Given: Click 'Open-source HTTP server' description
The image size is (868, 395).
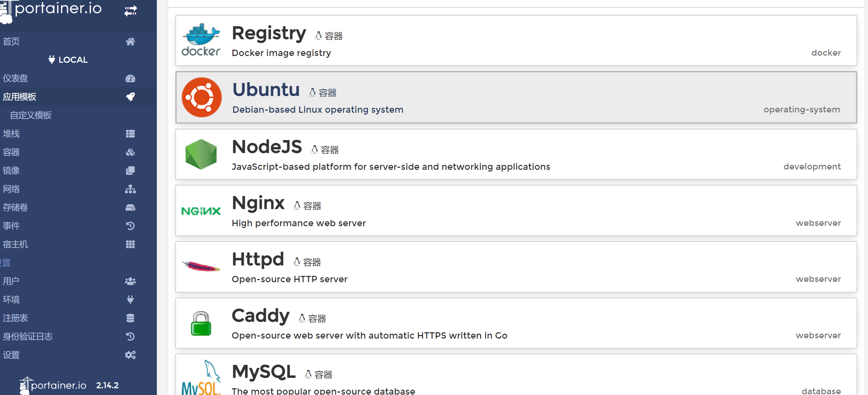Looking at the screenshot, I should (290, 279).
